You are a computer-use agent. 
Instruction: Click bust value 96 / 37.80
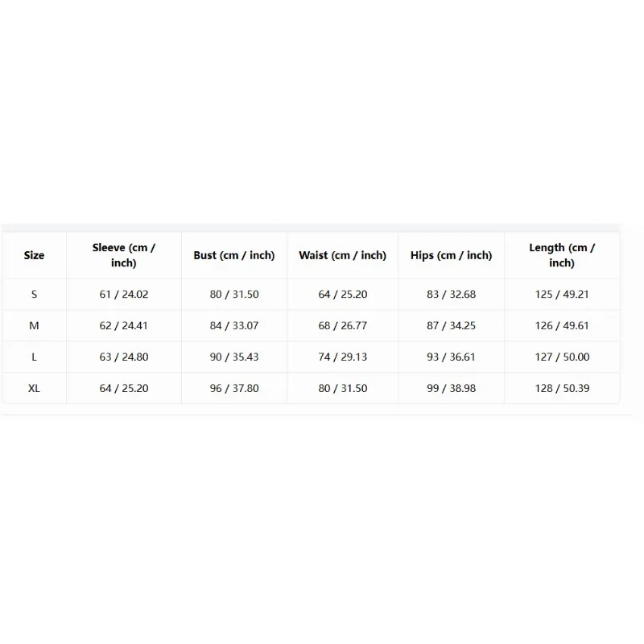pos(234,388)
